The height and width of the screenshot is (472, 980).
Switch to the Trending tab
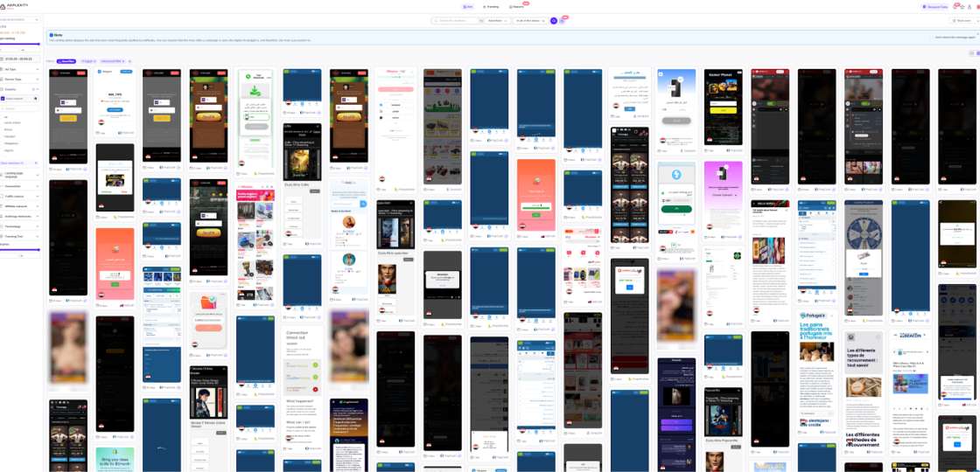[x=491, y=6]
